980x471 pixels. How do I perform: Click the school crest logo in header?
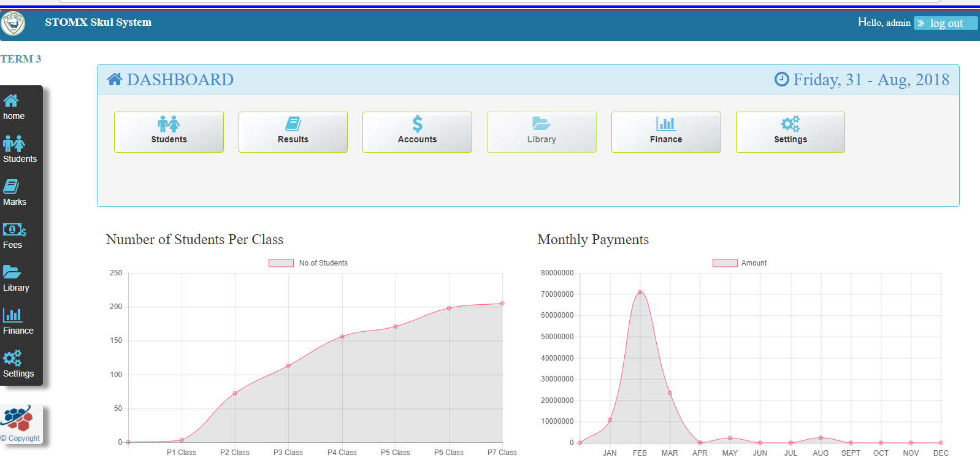(x=13, y=24)
